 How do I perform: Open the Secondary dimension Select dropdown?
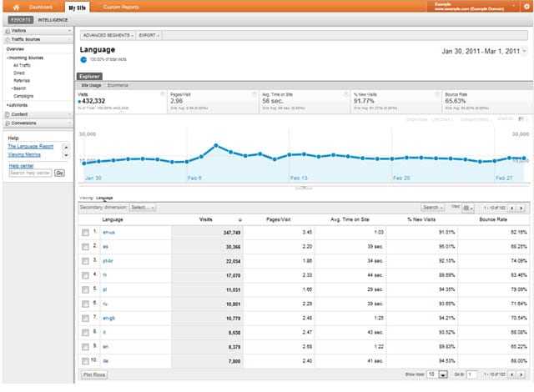142,207
